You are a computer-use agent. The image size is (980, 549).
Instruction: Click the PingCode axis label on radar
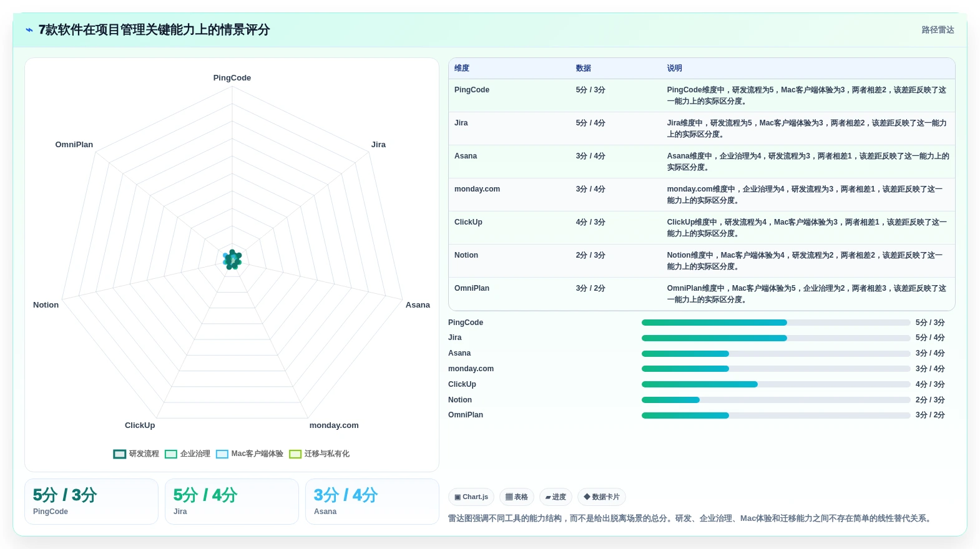(232, 78)
